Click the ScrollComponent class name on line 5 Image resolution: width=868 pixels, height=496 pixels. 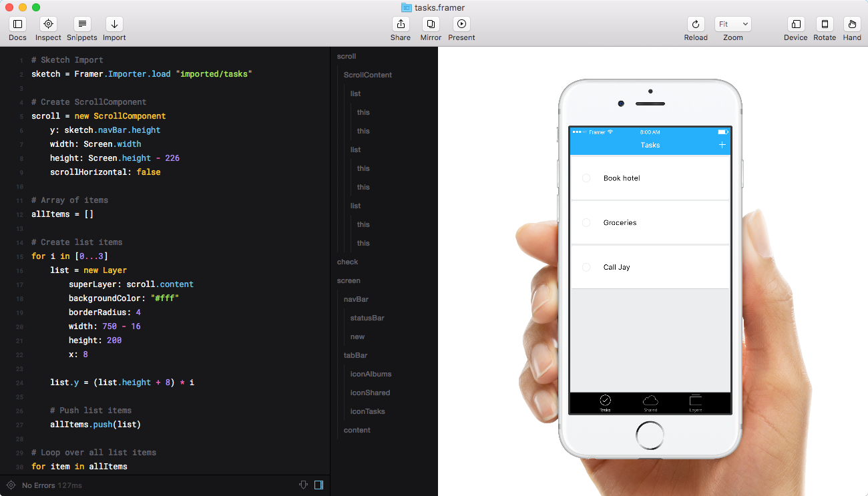(130, 116)
